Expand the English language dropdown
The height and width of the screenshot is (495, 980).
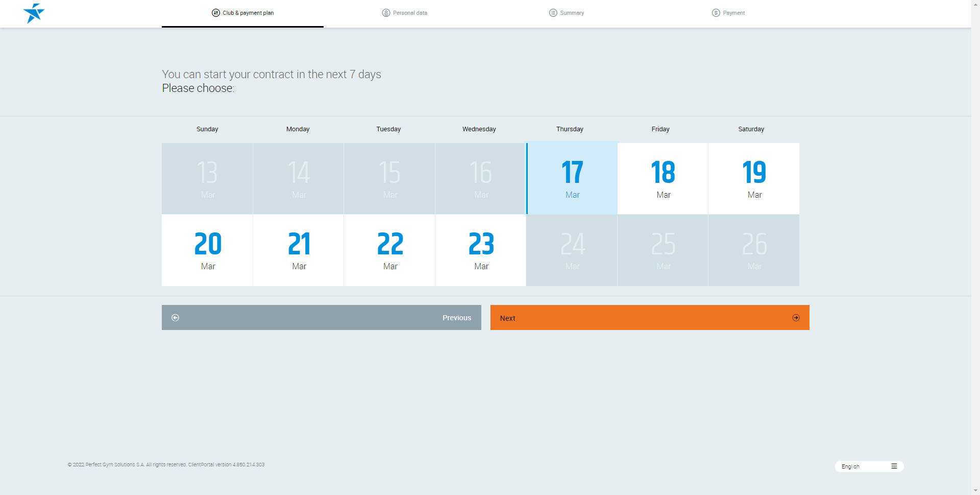868,466
